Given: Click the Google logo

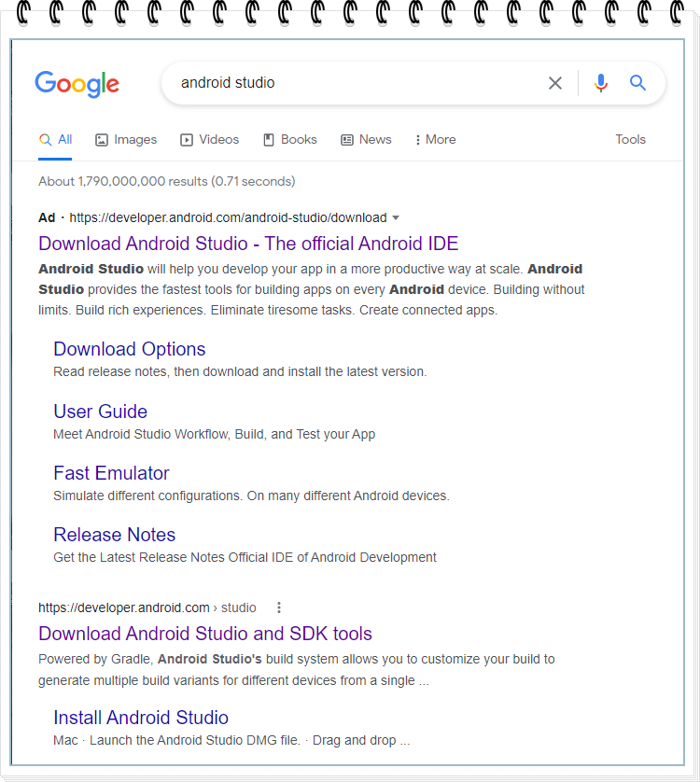Looking at the screenshot, I should coord(77,84).
